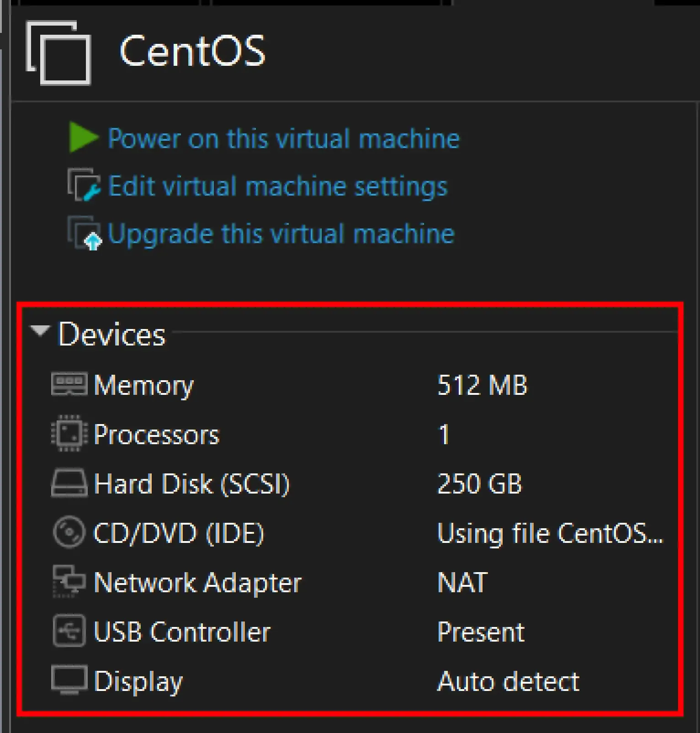The image size is (700, 733).
Task: Collapse the Devices section triangle
Action: pyautogui.click(x=40, y=331)
